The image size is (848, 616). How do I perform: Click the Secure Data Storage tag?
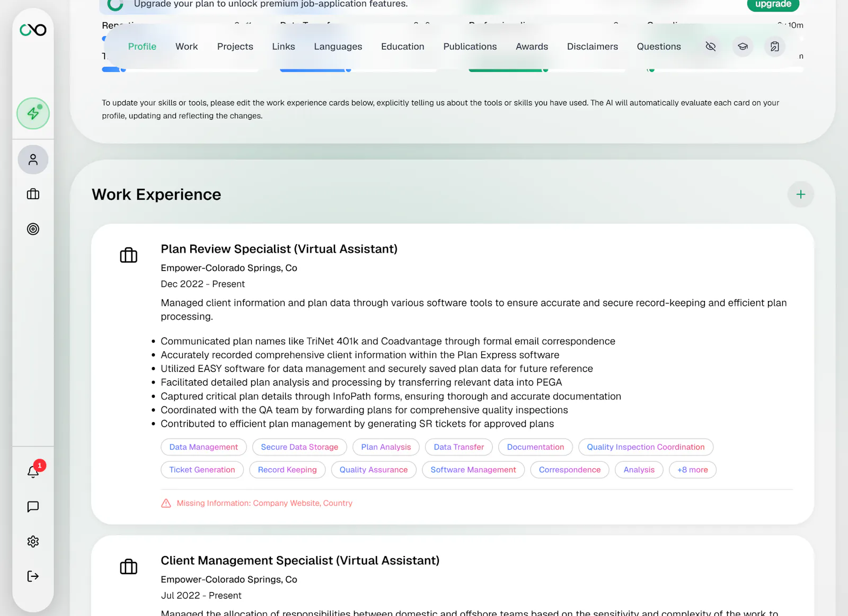[x=299, y=447]
